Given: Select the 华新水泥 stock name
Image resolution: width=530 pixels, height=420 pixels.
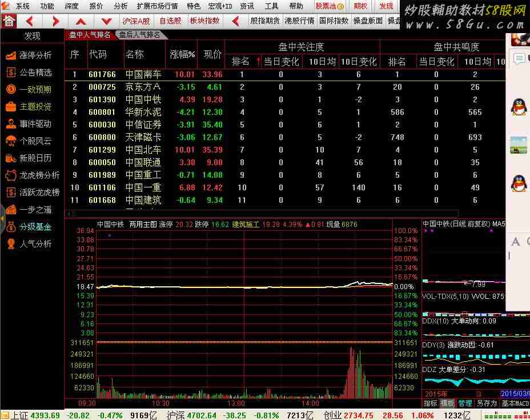Looking at the screenshot, I should coord(143,112).
